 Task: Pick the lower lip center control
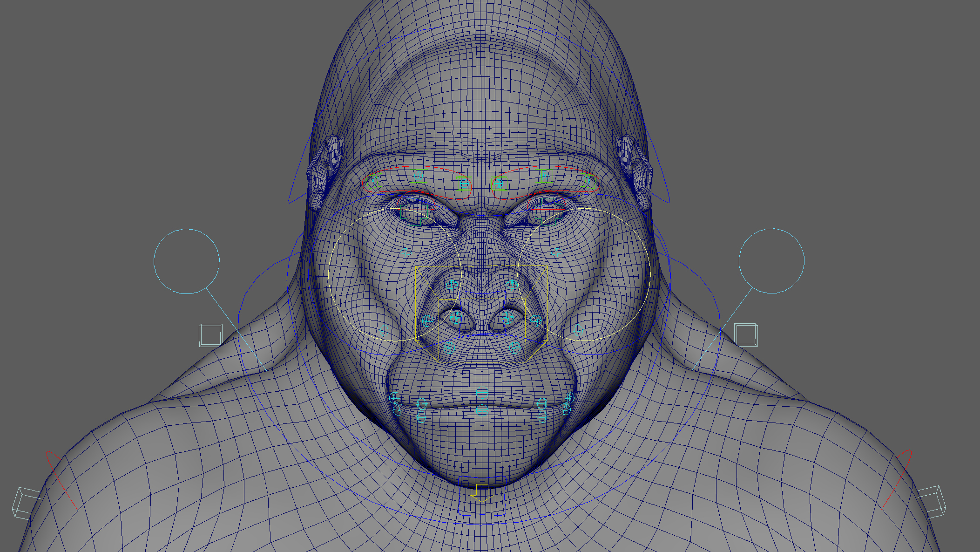(x=482, y=411)
